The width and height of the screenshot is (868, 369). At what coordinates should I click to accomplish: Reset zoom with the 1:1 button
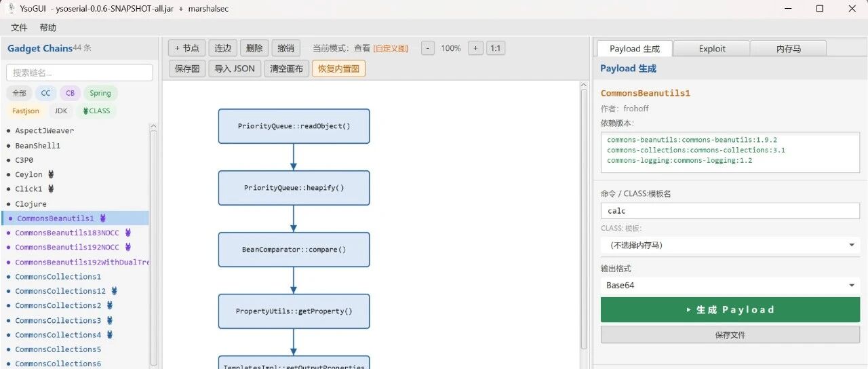point(496,48)
